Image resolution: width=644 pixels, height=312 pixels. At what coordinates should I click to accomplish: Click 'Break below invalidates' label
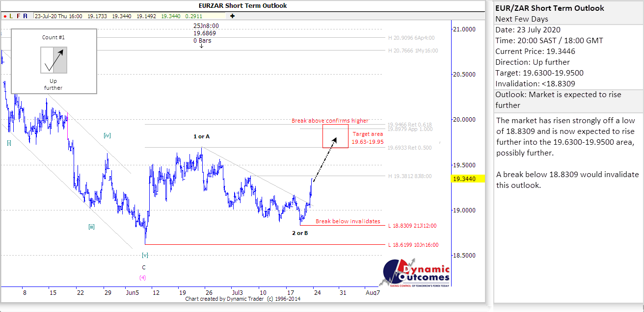click(x=348, y=221)
